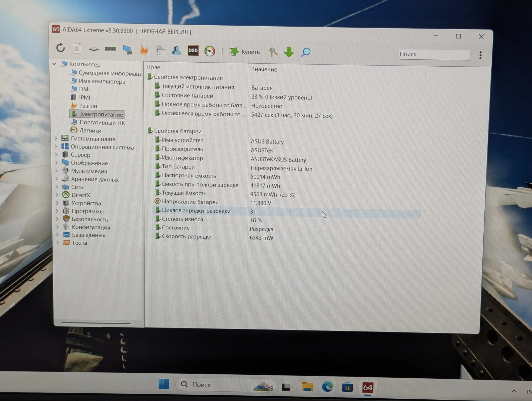
Task: Expand the Системная плата node
Action: 56,138
